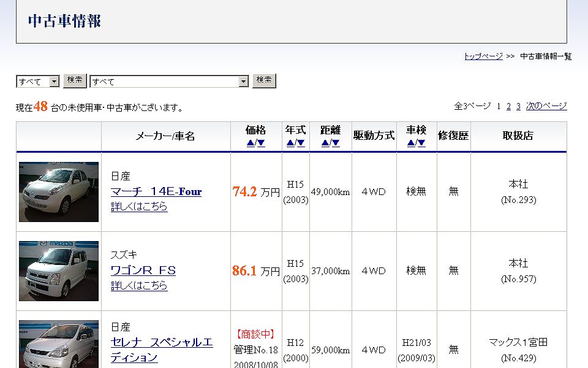Select 【商談中】 status text

point(256,334)
